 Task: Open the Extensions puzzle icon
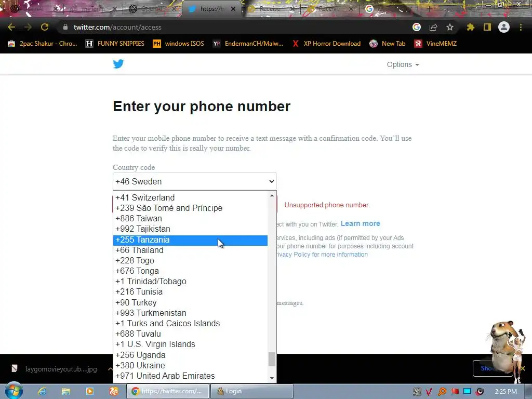click(471, 27)
